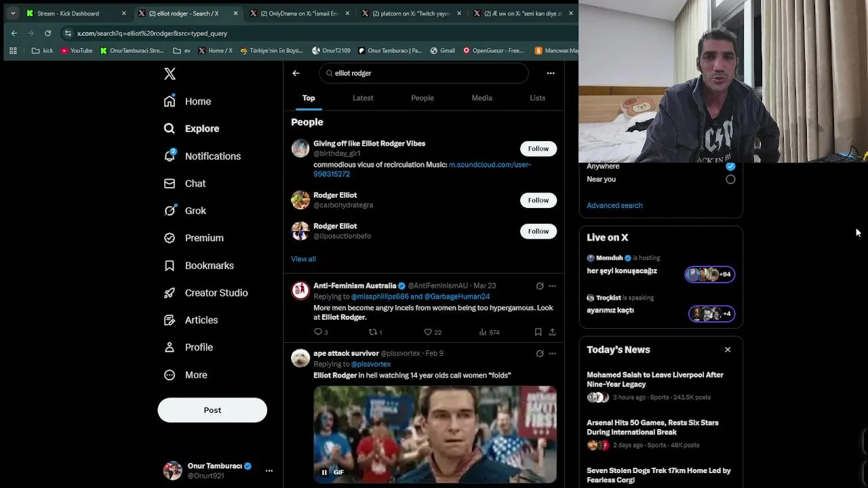Open @plssvortex reply mention link
The width and height of the screenshot is (868, 488).
pyautogui.click(x=371, y=365)
